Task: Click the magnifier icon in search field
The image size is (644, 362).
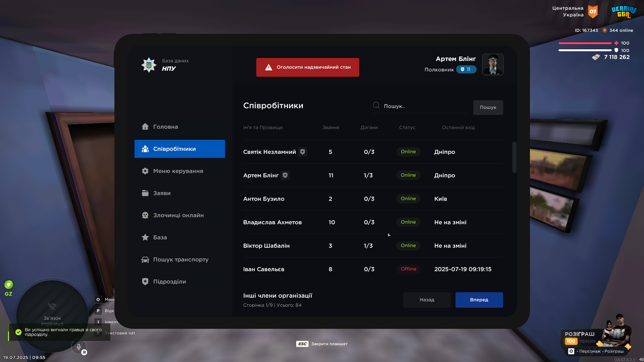Action: point(376,106)
